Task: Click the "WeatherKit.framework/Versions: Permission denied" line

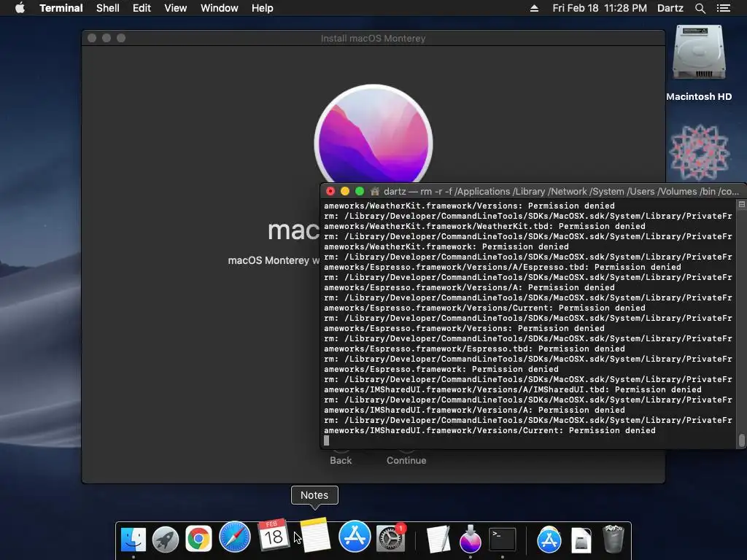Action: [x=469, y=206]
